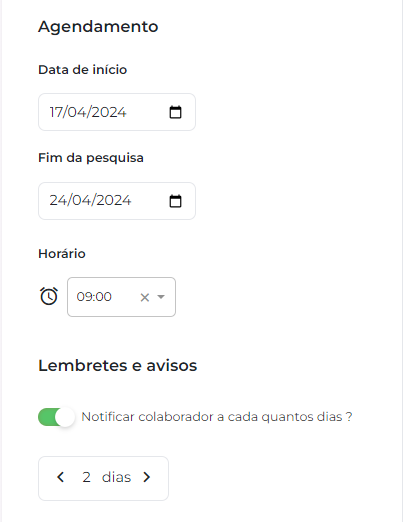Click the number 2 in the dias stepper
The width and height of the screenshot is (403, 522).
click(x=86, y=477)
